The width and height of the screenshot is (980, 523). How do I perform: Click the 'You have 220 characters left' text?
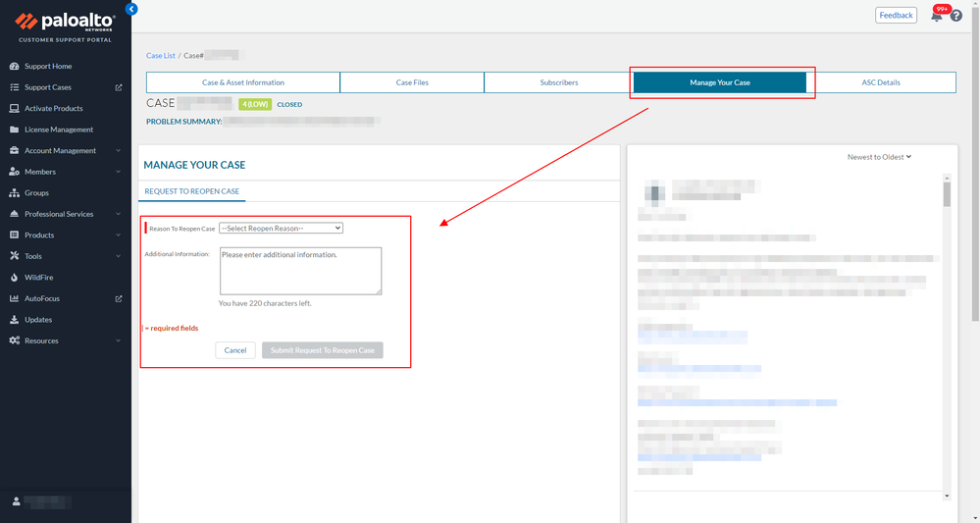tap(265, 303)
